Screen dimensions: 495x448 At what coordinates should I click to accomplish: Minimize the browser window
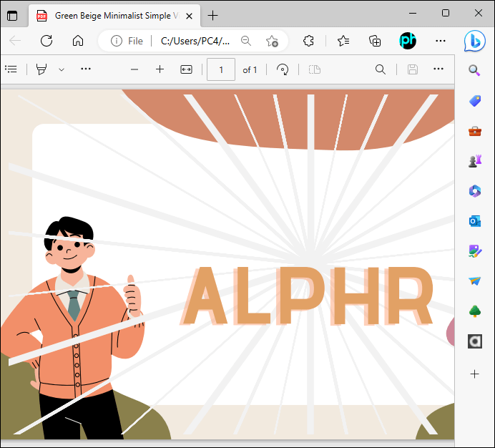[x=412, y=14]
